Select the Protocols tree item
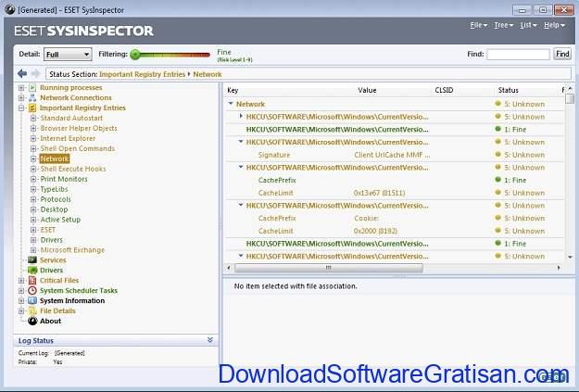 [x=56, y=199]
